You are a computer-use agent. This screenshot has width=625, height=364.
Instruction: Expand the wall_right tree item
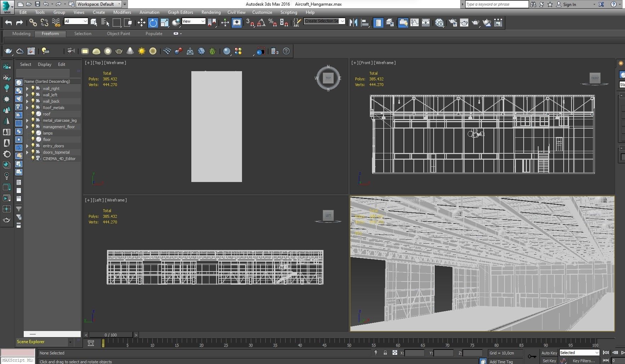pyautogui.click(x=27, y=89)
